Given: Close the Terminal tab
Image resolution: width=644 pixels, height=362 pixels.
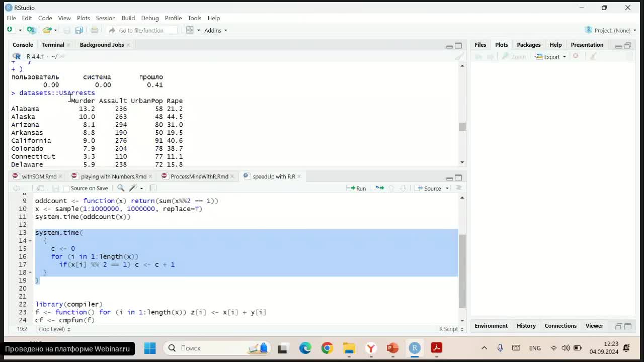Looking at the screenshot, I should (x=68, y=45).
